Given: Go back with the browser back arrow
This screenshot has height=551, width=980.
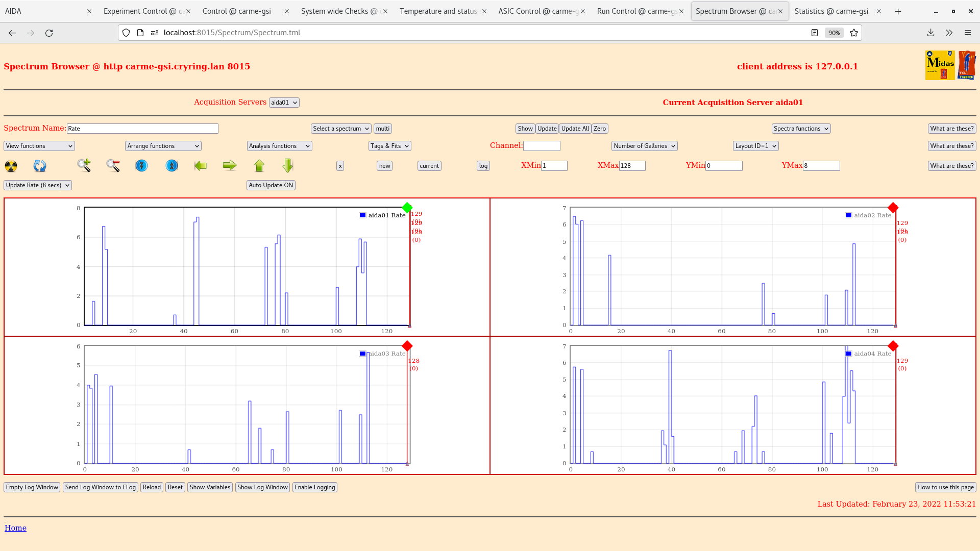Looking at the screenshot, I should [x=12, y=33].
